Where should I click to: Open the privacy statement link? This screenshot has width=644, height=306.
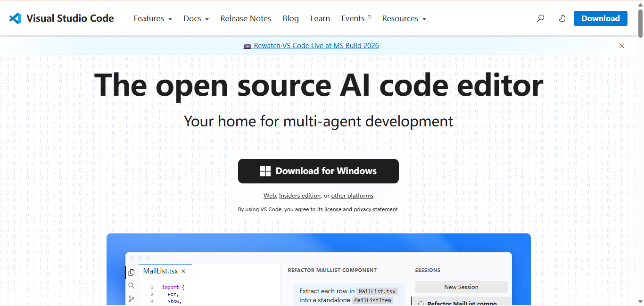coord(376,209)
